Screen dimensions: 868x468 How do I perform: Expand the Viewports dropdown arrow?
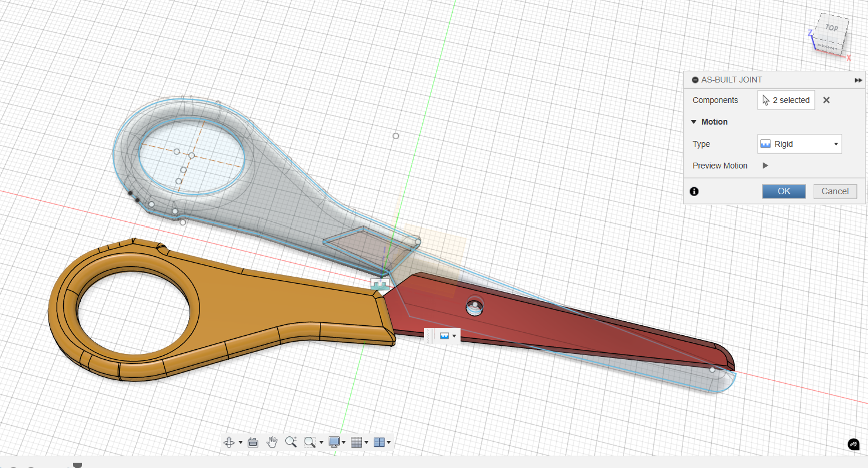(388, 443)
